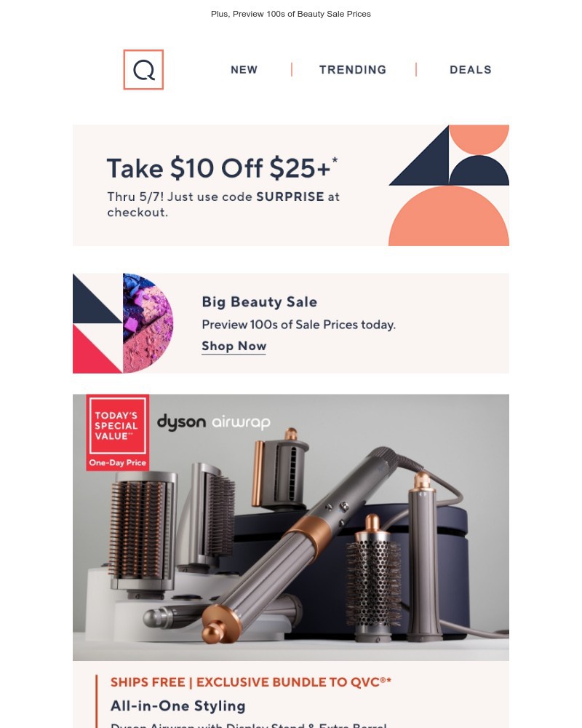
Task: Click the All-in-One Styling heading
Action: [x=178, y=706]
